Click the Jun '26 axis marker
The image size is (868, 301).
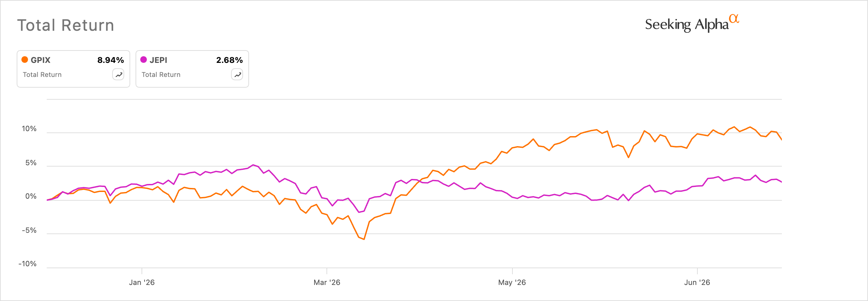(697, 283)
